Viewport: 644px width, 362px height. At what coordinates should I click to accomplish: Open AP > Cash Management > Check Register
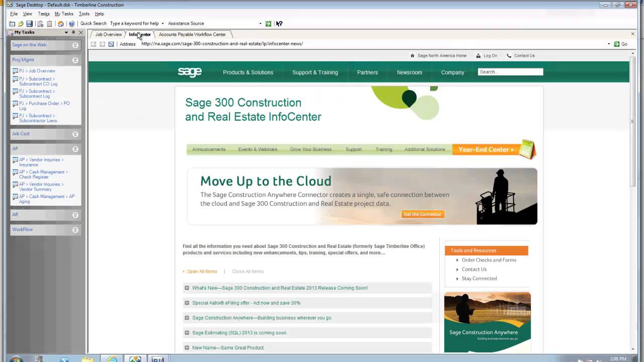[43, 174]
